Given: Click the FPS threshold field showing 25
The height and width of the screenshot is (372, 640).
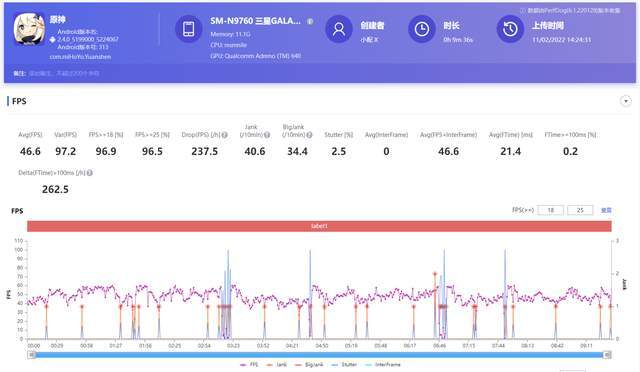Looking at the screenshot, I should click(x=580, y=210).
